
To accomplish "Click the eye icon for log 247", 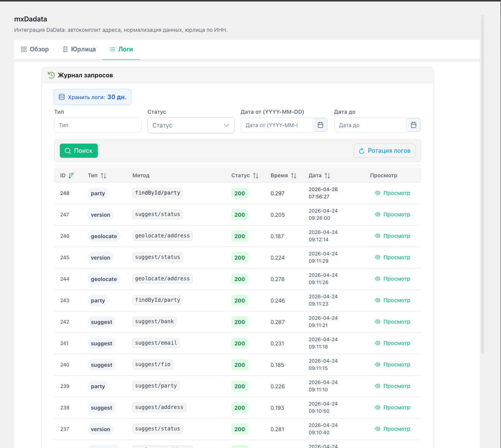I will pos(378,214).
